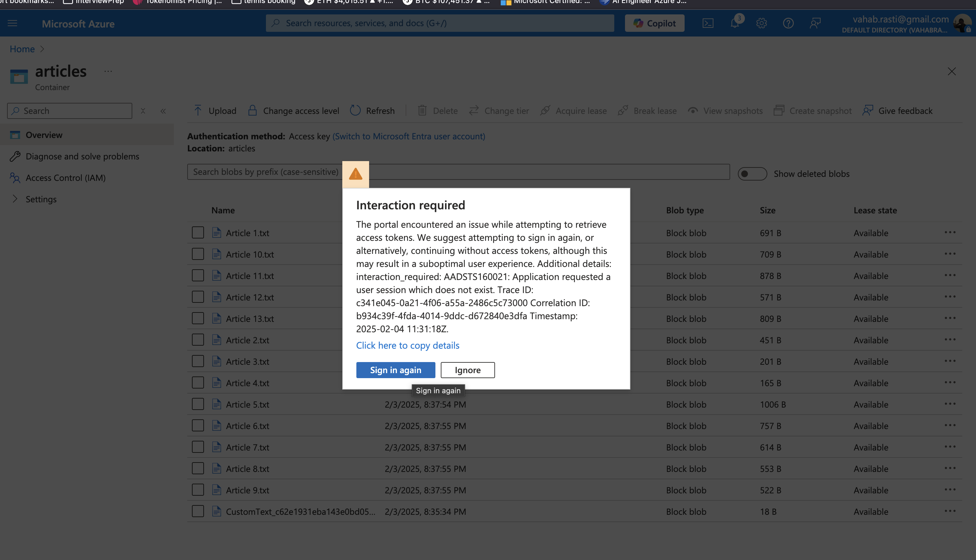Open the Article 8.txt file icon
Screen dimensions: 976x560
click(x=216, y=469)
